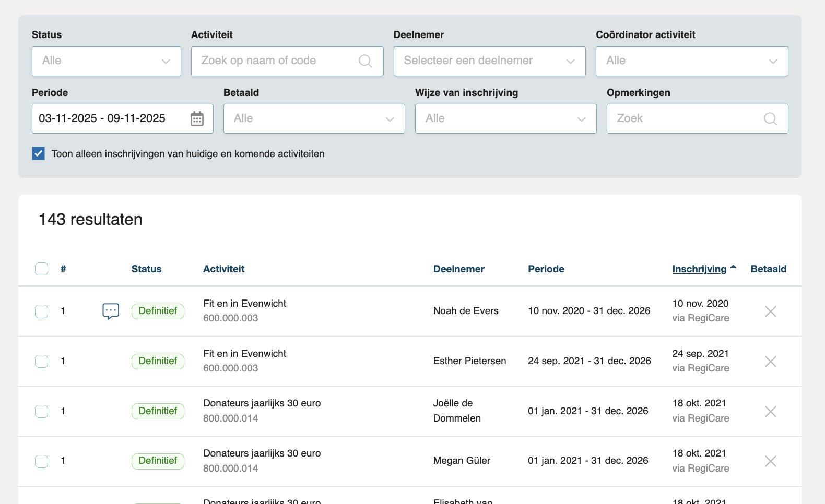
Task: Click the Betaald X icon for Joëlle de Dommelen
Action: 770,412
